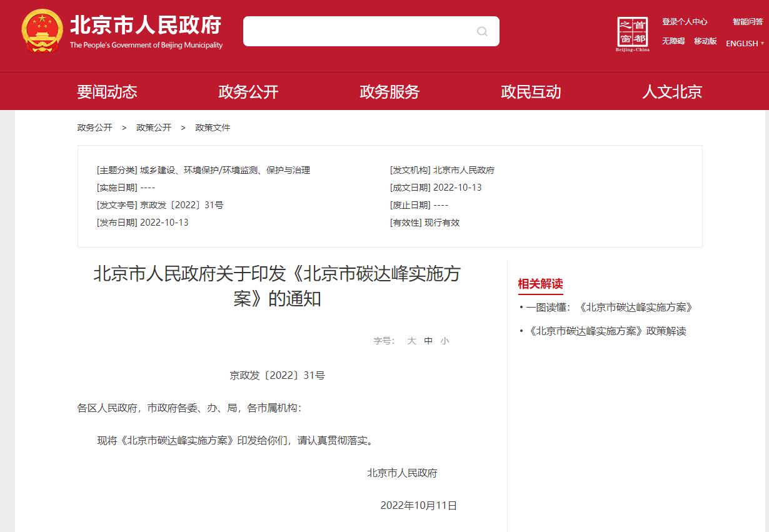This screenshot has width=769, height=532.
Task: Open the ENGLISH language dropdown
Action: tap(745, 43)
